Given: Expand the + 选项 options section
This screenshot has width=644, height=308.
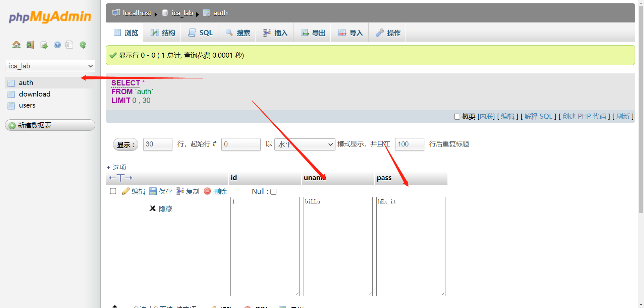Looking at the screenshot, I should coord(116,167).
